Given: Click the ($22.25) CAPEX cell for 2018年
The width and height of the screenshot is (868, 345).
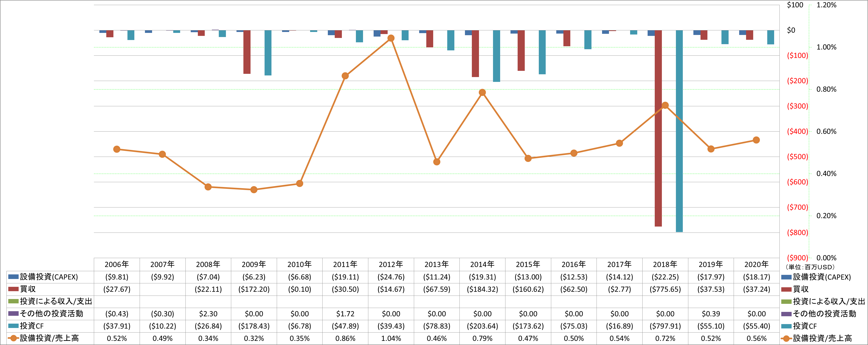Looking at the screenshot, I should 665,277.
